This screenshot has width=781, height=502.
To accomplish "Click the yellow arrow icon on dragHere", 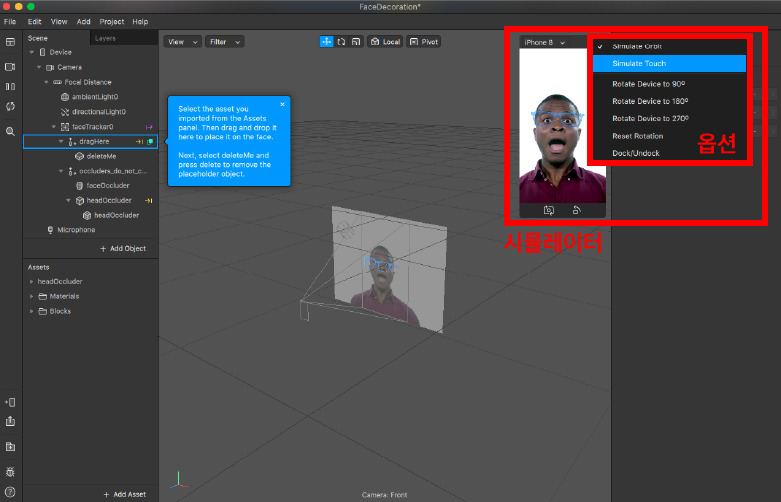I will (x=139, y=142).
